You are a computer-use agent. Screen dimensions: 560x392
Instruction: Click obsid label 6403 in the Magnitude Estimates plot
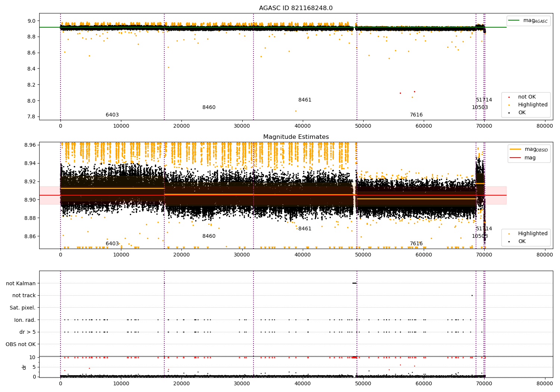112,244
